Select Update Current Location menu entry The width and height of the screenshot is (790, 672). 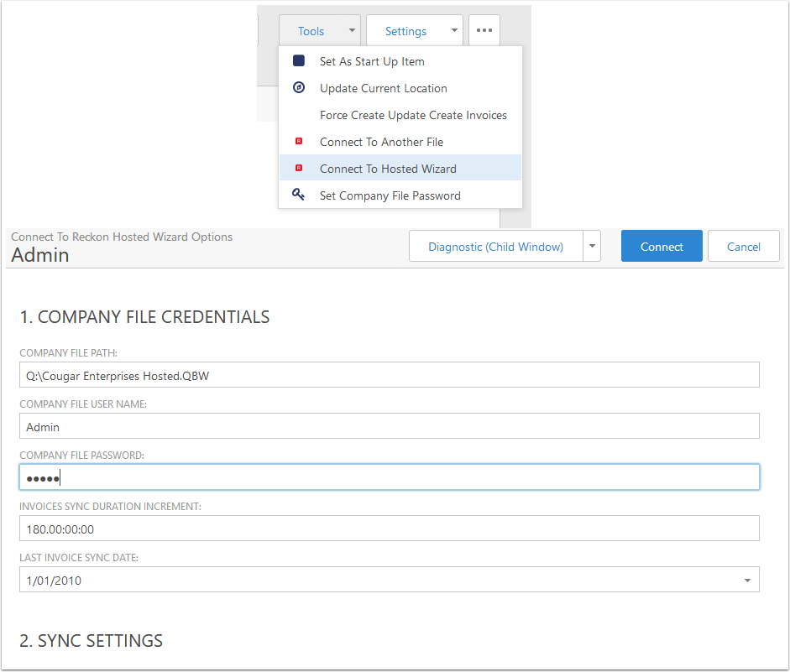click(400, 88)
